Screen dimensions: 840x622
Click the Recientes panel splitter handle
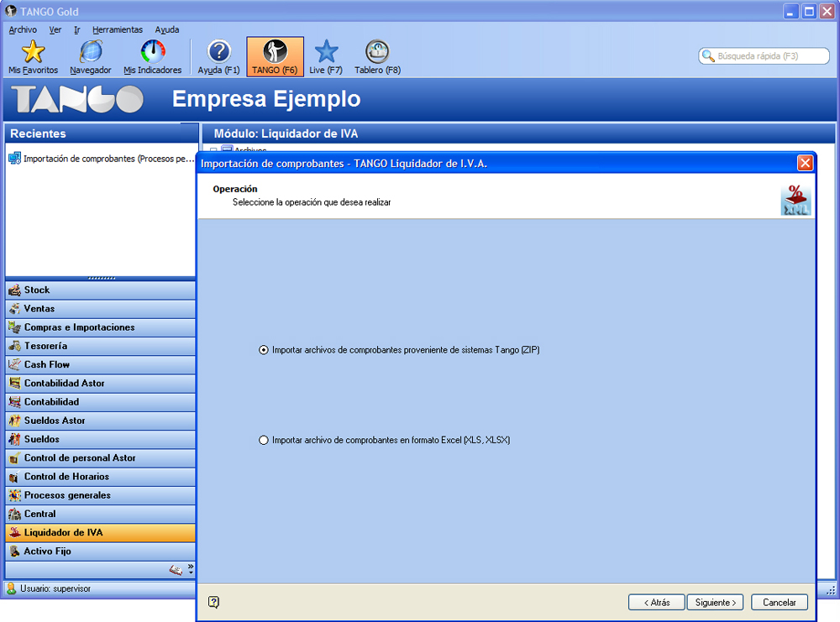[102, 279]
